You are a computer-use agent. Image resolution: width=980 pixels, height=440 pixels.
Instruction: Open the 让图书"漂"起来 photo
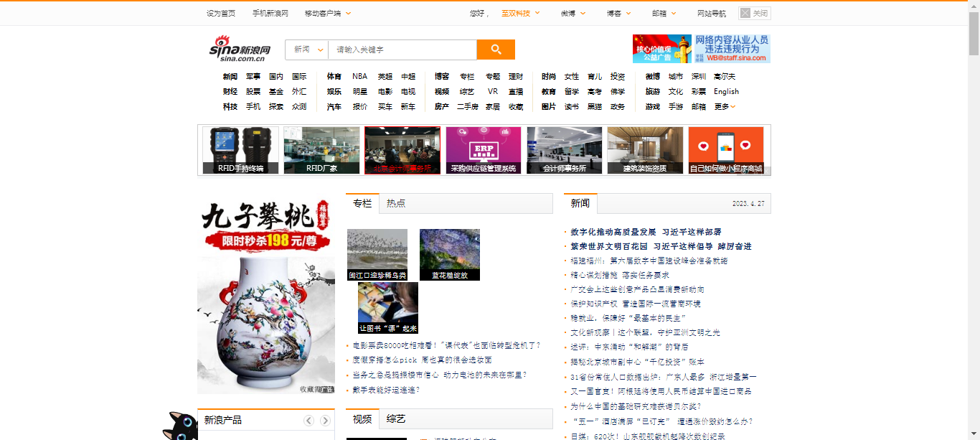(388, 308)
